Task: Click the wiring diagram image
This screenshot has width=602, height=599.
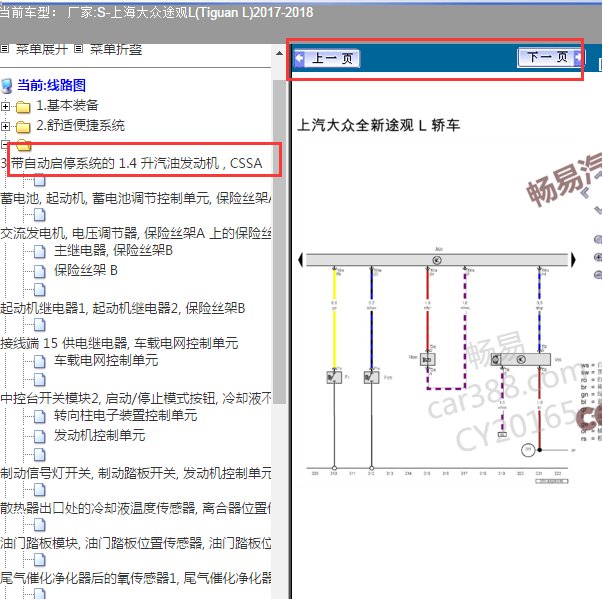Action: (x=437, y=365)
